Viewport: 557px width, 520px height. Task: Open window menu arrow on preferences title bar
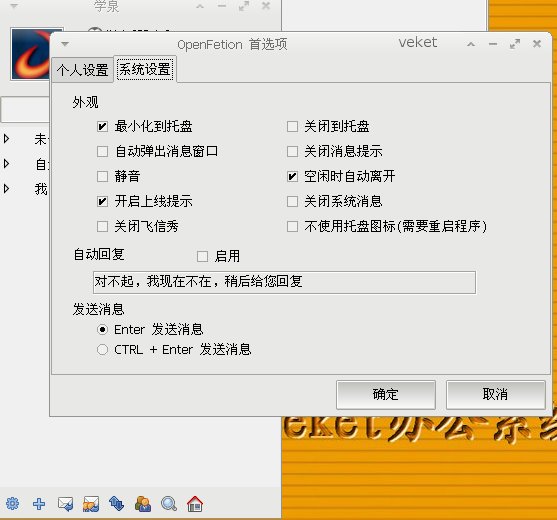tap(65, 44)
